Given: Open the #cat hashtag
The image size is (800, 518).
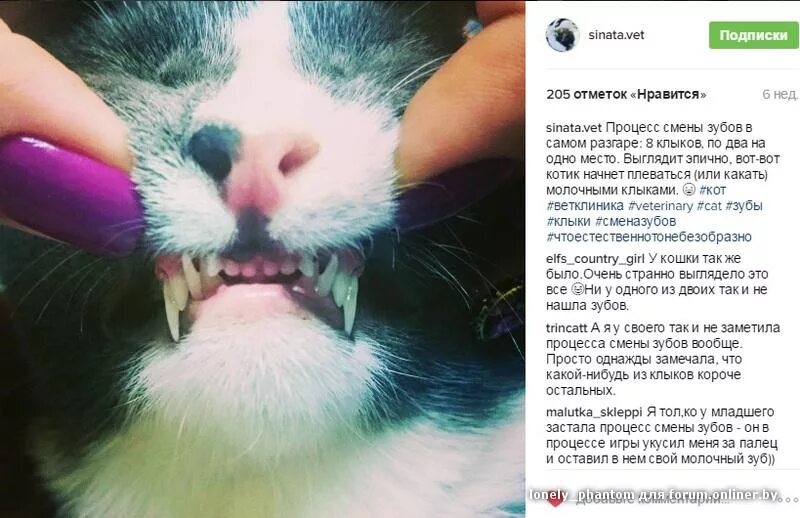Looking at the screenshot, I should click(x=709, y=206).
